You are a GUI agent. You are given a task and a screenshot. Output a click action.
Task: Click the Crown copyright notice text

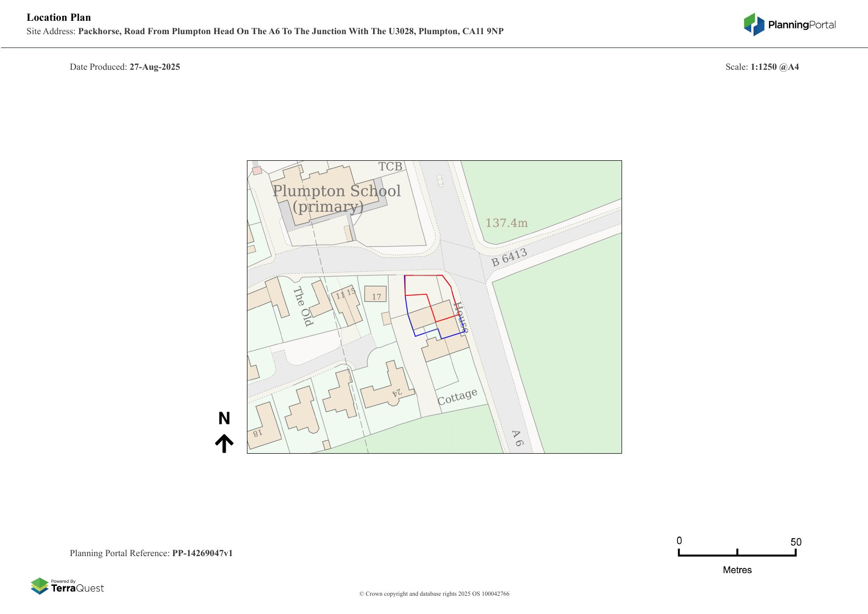pyautogui.click(x=434, y=594)
